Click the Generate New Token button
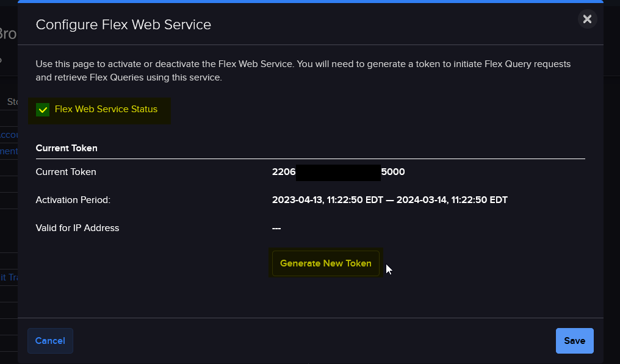The width and height of the screenshot is (620, 364). pyautogui.click(x=325, y=263)
